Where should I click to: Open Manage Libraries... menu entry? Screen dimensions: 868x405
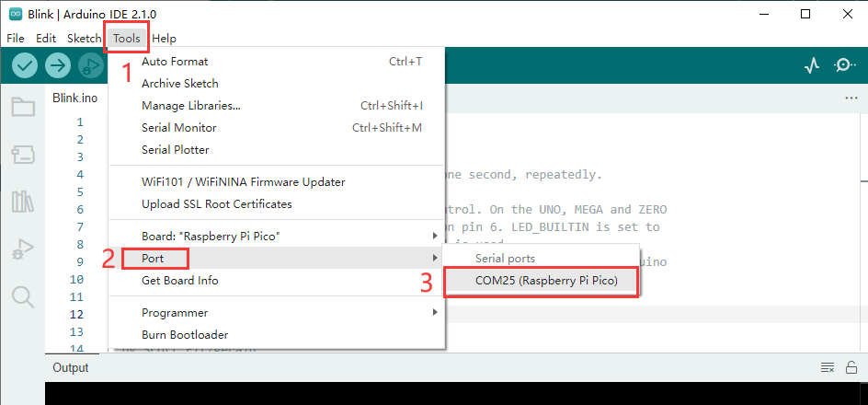tap(277, 105)
